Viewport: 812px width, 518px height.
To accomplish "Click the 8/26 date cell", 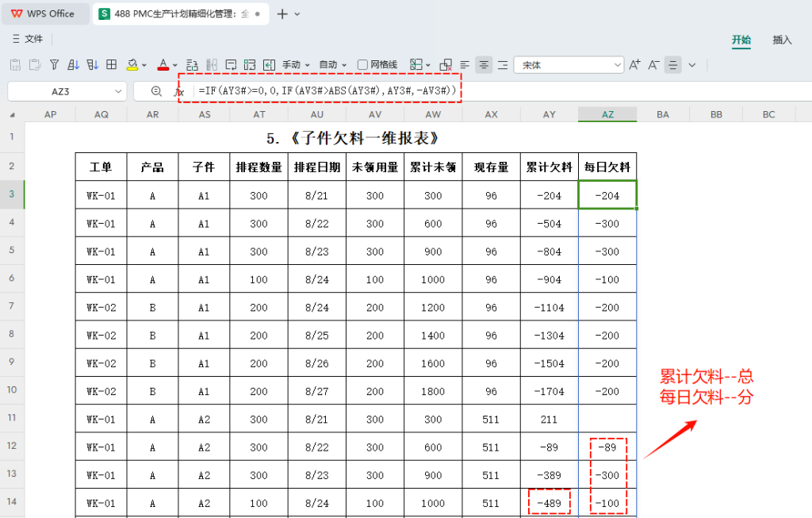I will (317, 363).
